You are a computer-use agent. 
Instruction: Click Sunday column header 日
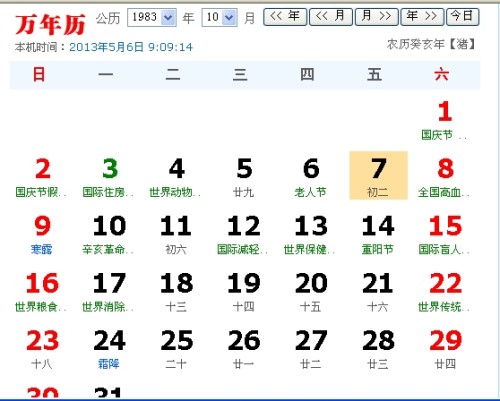coord(39,74)
